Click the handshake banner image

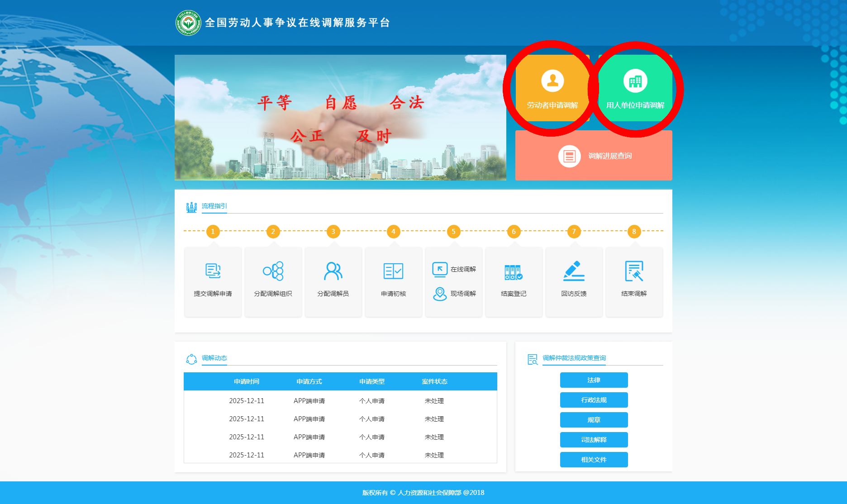coord(340,118)
